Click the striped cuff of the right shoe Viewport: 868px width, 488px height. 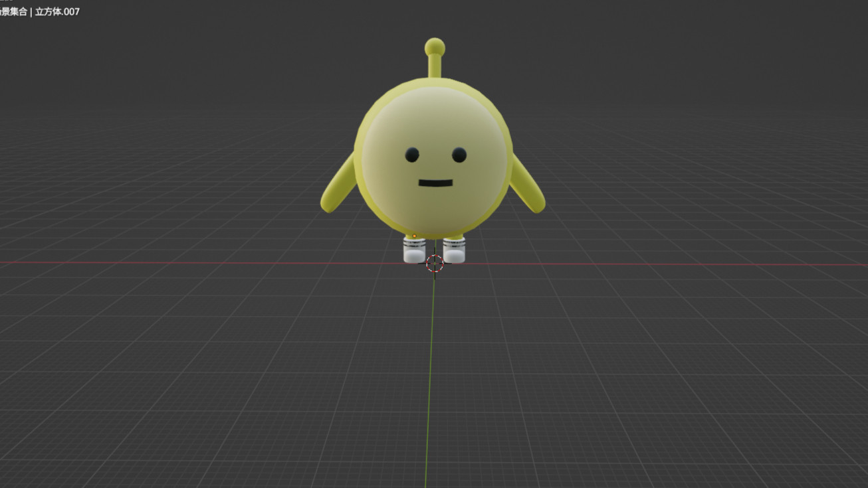point(455,243)
